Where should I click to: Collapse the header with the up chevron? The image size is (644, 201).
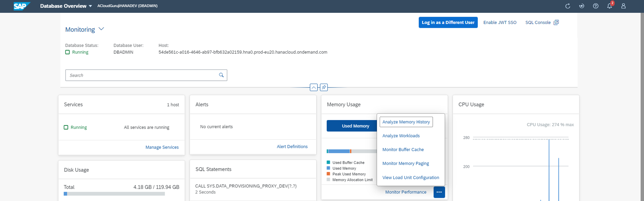[314, 87]
